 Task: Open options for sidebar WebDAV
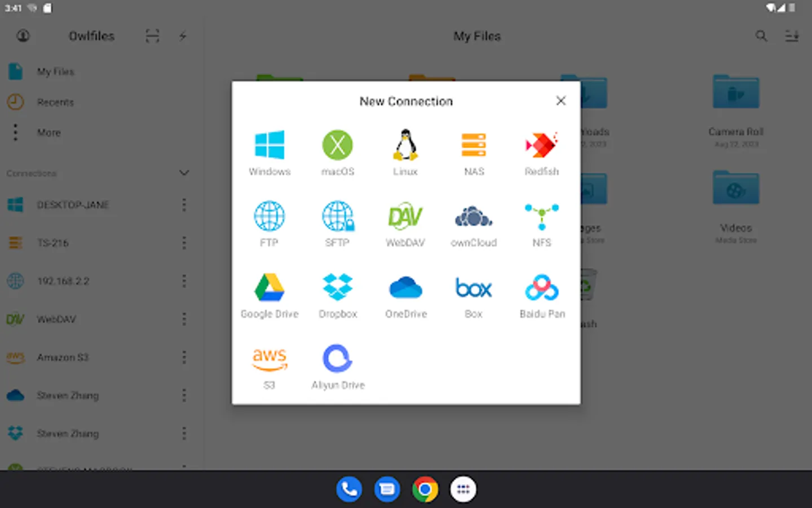pos(184,319)
